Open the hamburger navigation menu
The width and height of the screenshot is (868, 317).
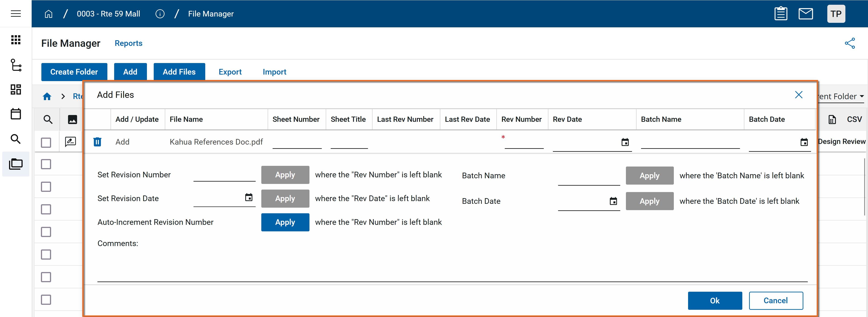(x=16, y=14)
